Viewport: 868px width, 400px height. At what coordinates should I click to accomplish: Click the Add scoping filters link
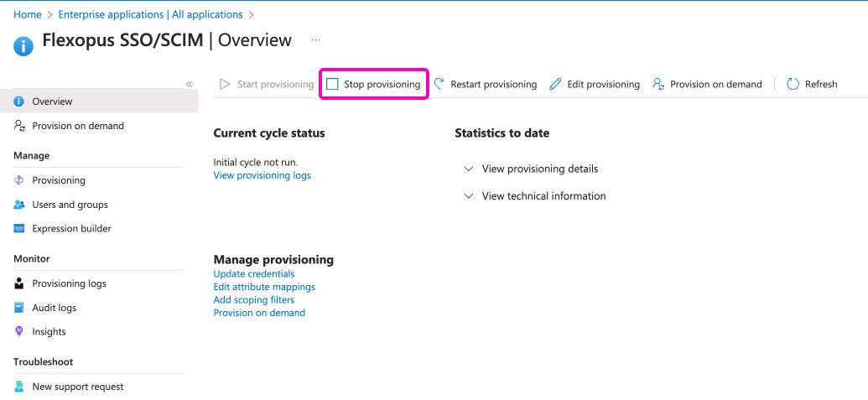click(253, 299)
